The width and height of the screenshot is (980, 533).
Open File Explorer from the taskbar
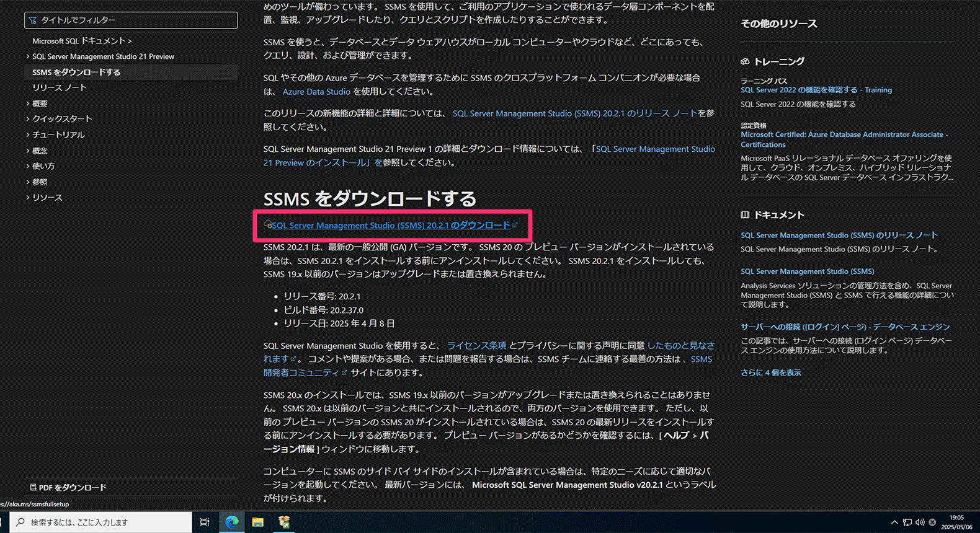(257, 522)
